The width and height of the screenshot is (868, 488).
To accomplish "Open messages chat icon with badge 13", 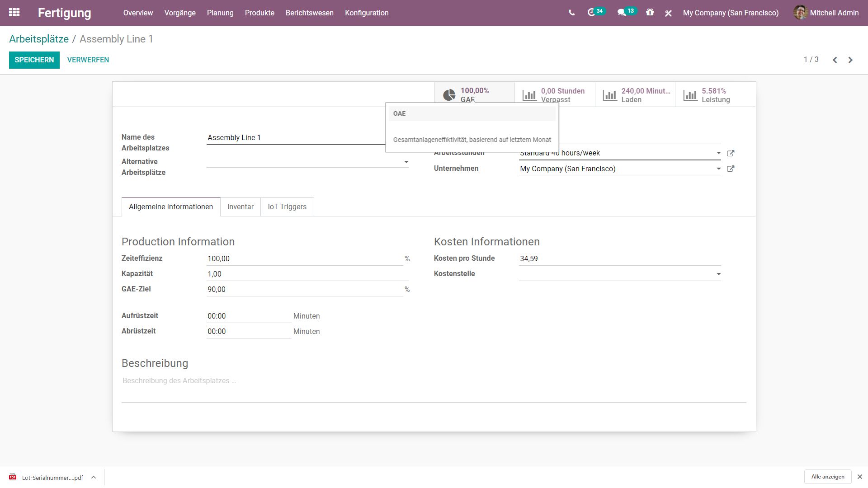I will click(x=622, y=13).
